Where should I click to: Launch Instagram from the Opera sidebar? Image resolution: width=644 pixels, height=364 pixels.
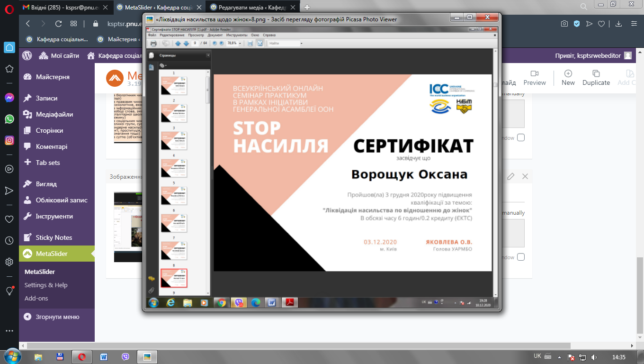point(9,140)
